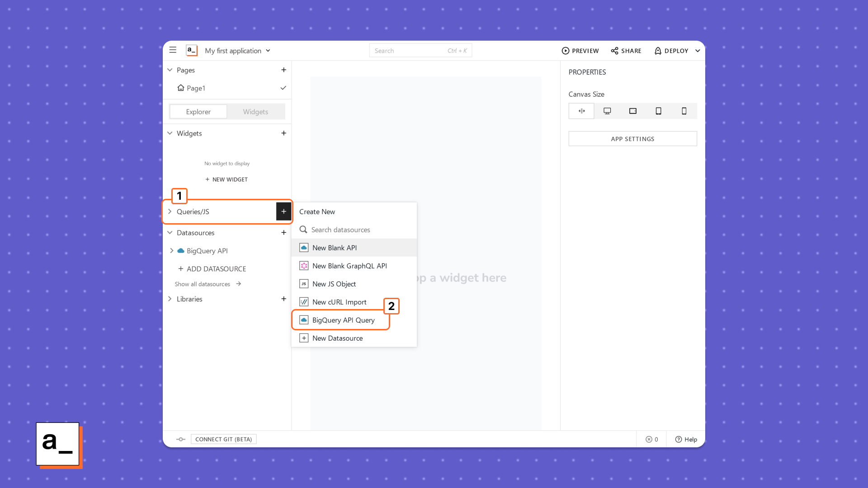Select tablet portrait canvas size icon
This screenshot has height=488, width=868.
click(x=658, y=111)
